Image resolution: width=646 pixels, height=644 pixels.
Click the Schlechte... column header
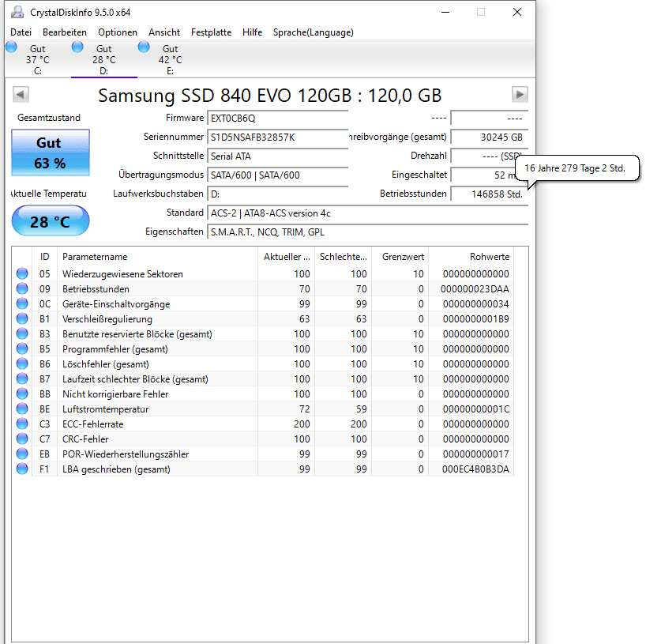point(344,257)
